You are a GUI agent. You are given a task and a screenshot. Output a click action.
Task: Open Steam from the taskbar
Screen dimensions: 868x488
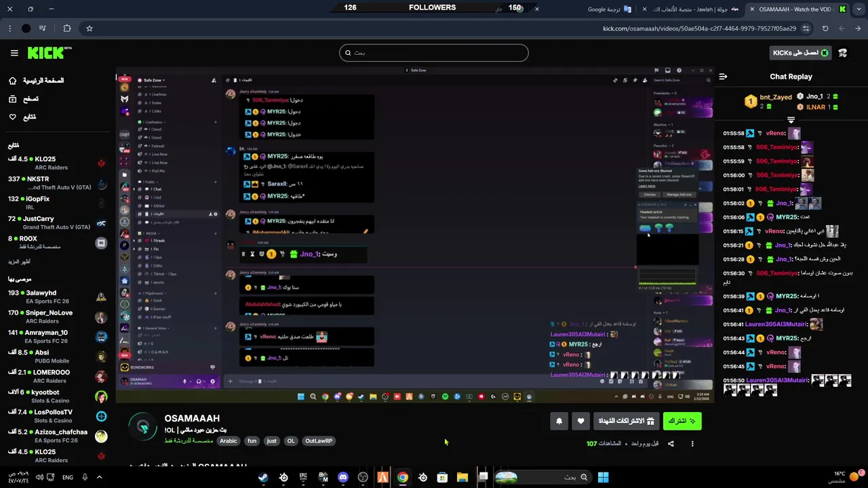click(263, 477)
